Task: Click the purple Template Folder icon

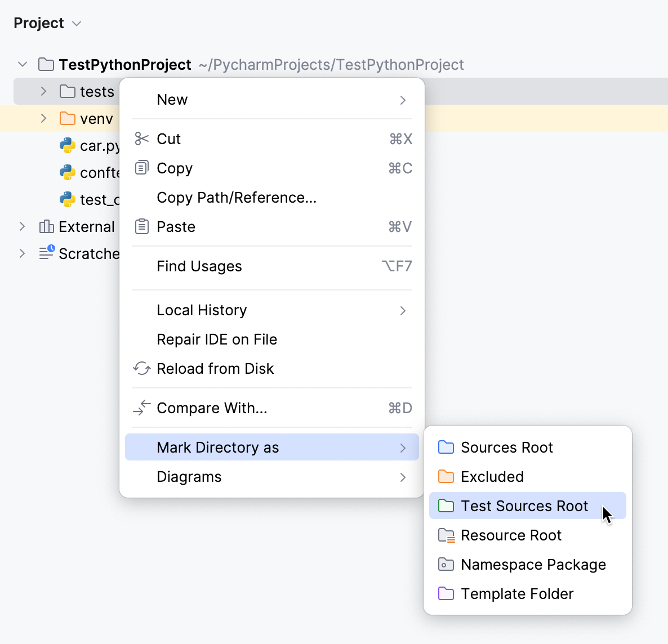Action: point(446,593)
